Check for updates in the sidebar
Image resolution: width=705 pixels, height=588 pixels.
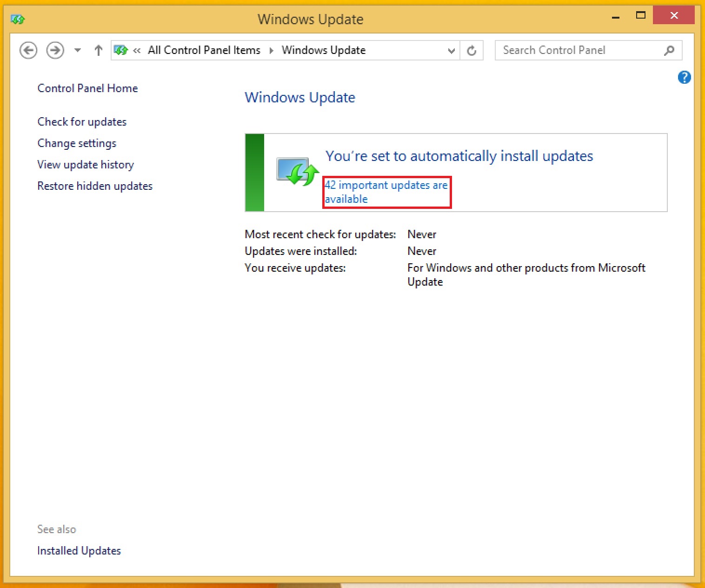coord(82,122)
